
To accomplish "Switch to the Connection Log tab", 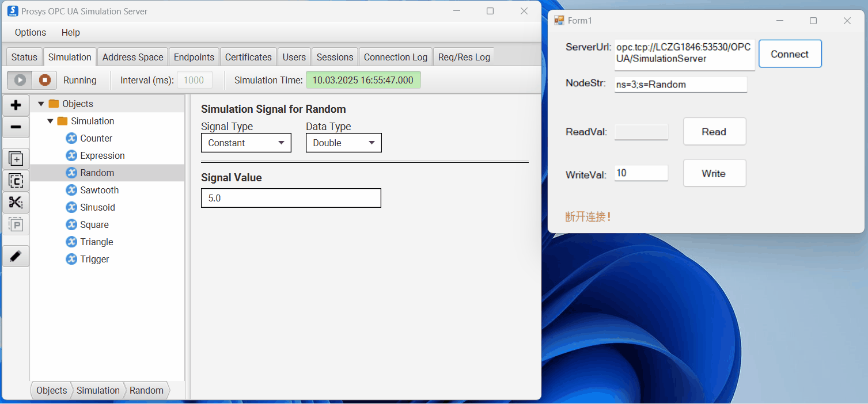I will (x=396, y=57).
